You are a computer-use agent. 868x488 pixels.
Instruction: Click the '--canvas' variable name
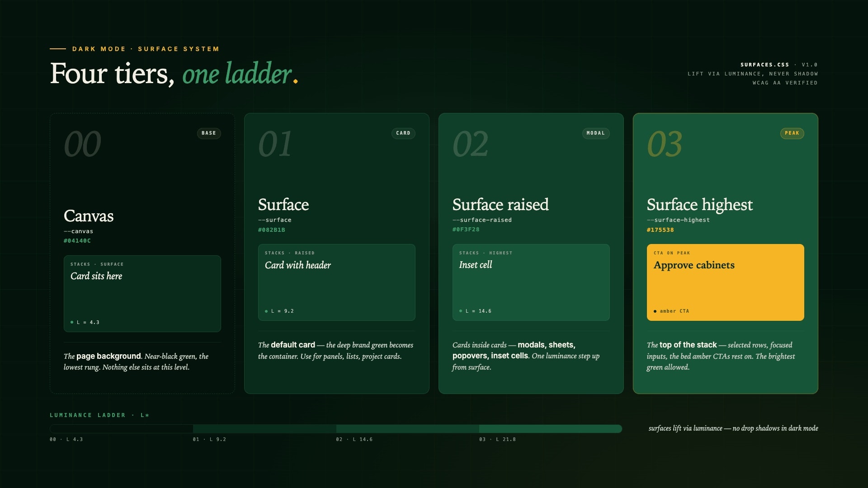point(79,231)
